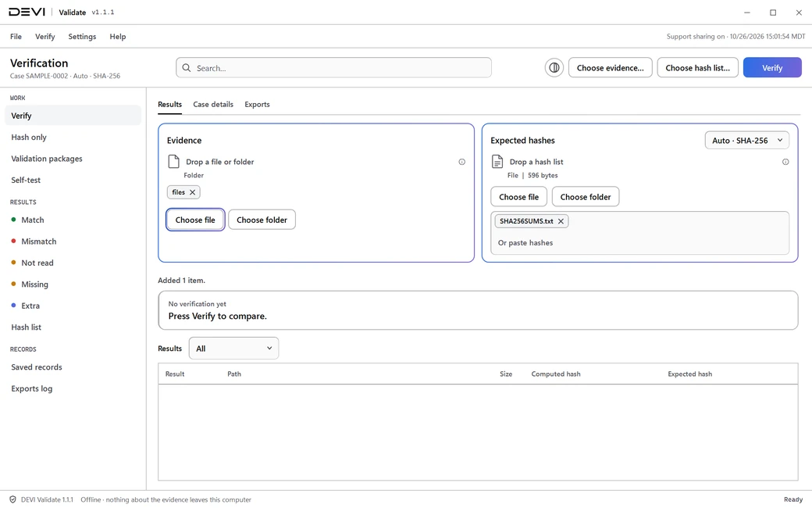The height and width of the screenshot is (508, 812).
Task: Click Choose folder in Expected hashes panel
Action: pyautogui.click(x=586, y=197)
